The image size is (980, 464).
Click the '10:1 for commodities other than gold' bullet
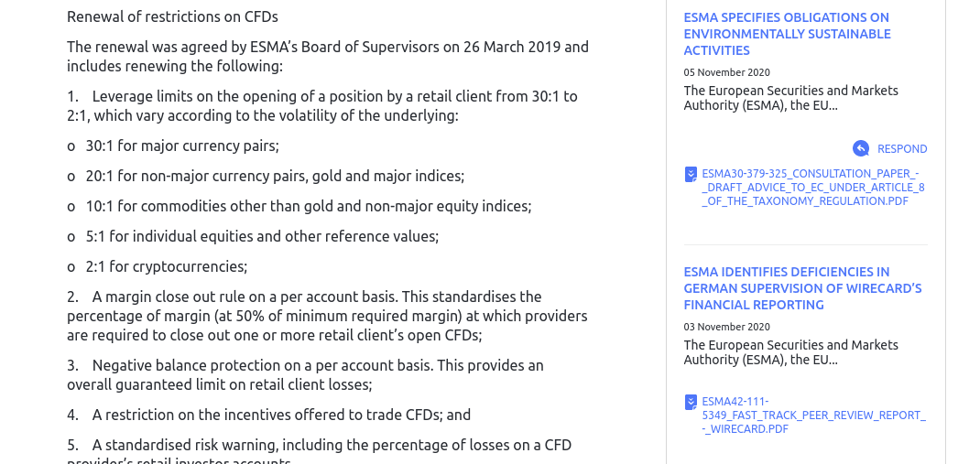point(308,206)
